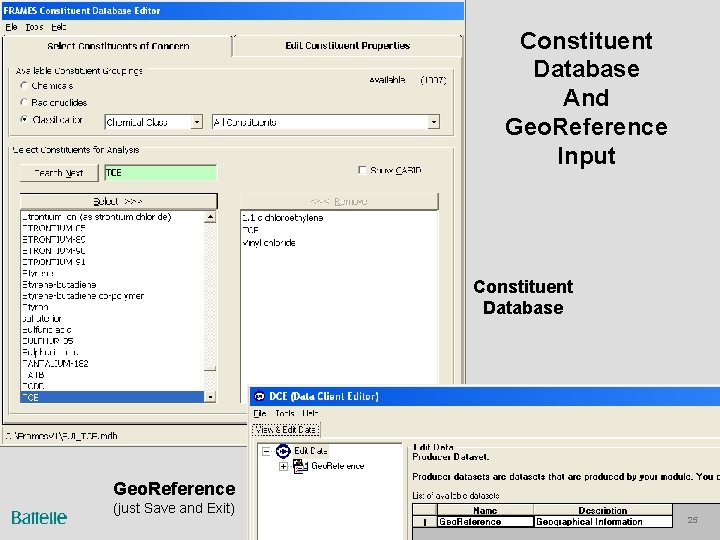Click the constituent list scrollbar thumb
Image resolution: width=720 pixels, height=540 pixels.
[210, 368]
